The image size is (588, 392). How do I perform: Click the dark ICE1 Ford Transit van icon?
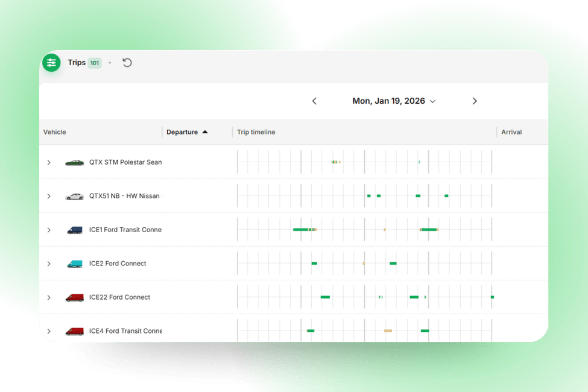(x=75, y=229)
